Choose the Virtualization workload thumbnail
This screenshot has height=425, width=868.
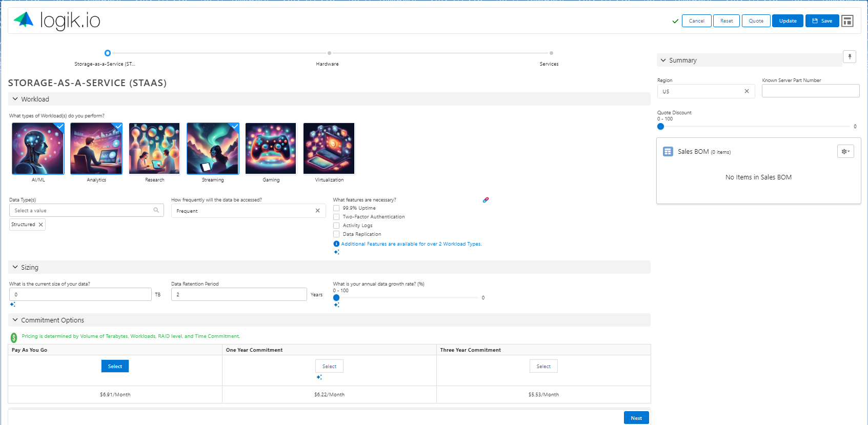(329, 149)
